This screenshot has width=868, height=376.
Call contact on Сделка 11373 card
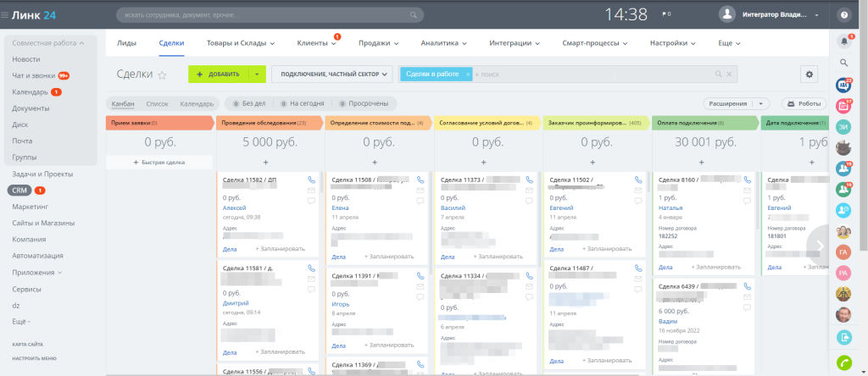click(x=529, y=180)
